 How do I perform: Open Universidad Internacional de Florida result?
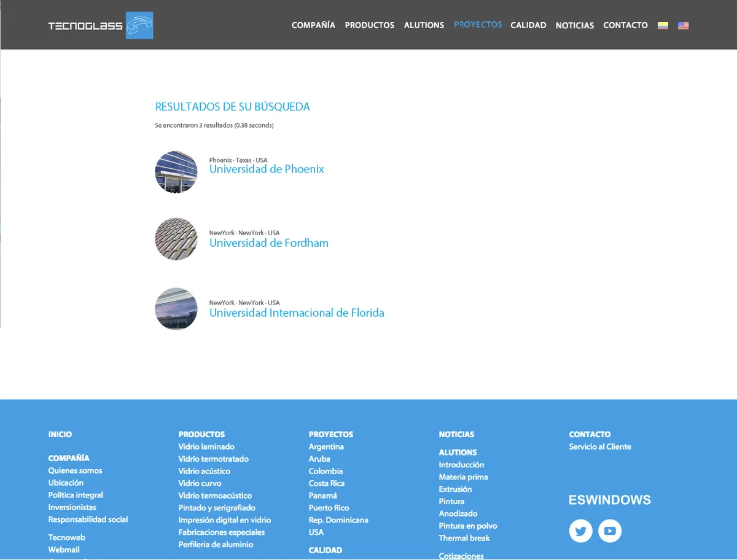pos(297,313)
